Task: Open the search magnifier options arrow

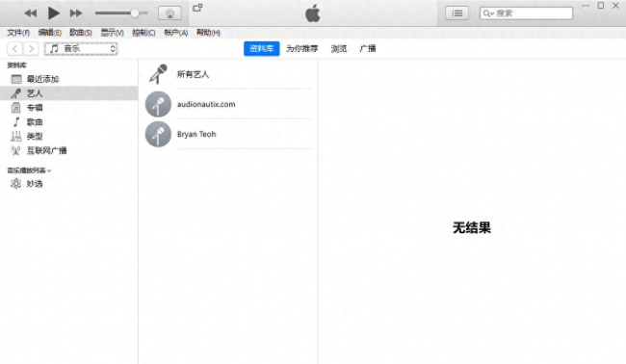Action: coord(488,13)
